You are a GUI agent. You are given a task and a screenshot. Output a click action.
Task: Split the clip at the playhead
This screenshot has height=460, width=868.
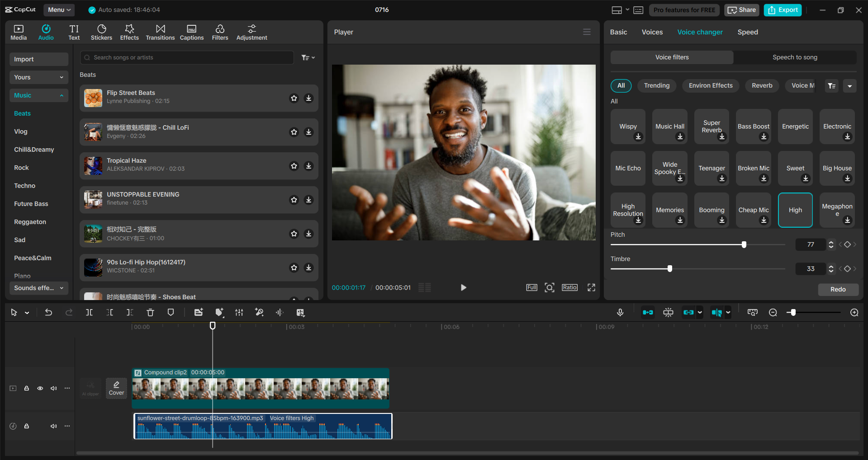click(x=89, y=312)
